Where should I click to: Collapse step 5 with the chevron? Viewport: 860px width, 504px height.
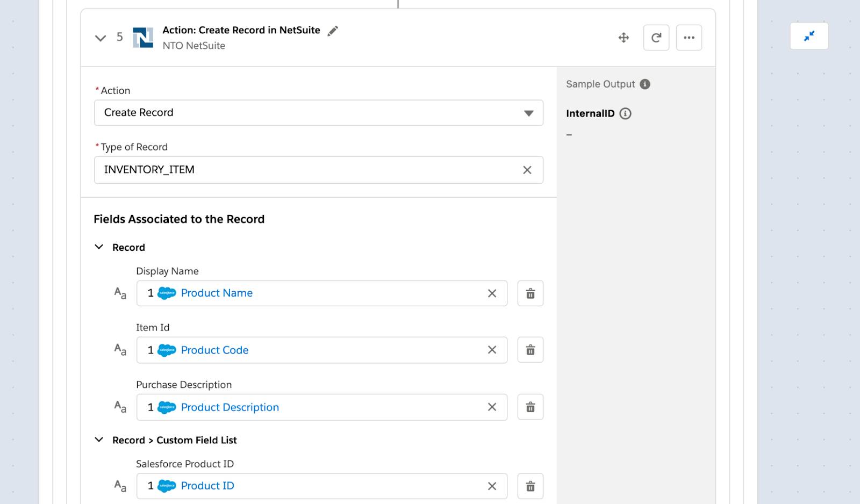coord(101,38)
